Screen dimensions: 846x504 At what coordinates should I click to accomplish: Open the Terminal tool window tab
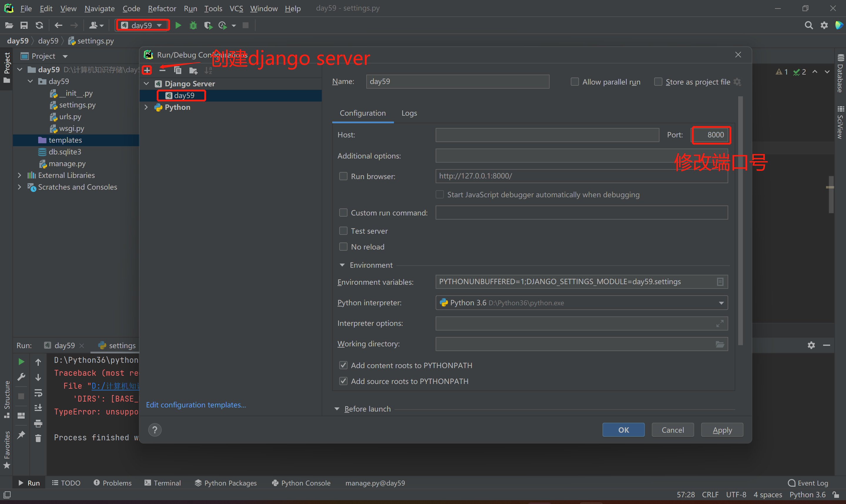163,483
